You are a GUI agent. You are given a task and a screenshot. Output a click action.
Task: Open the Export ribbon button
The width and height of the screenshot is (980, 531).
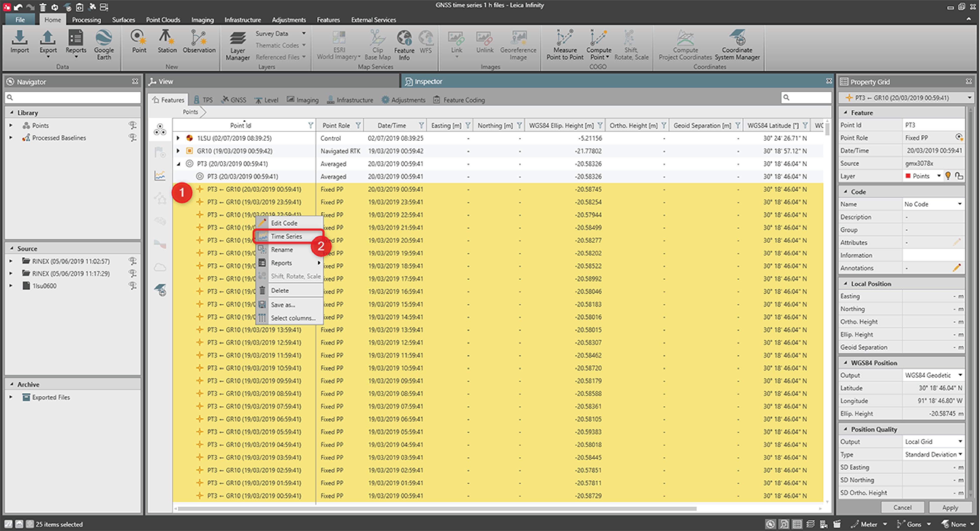[47, 44]
